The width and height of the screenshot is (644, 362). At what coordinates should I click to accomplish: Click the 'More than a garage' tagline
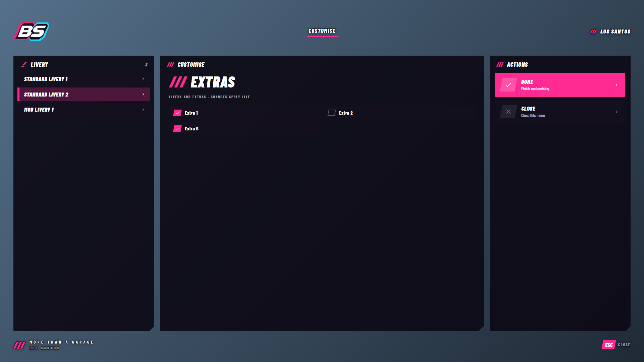(61, 342)
